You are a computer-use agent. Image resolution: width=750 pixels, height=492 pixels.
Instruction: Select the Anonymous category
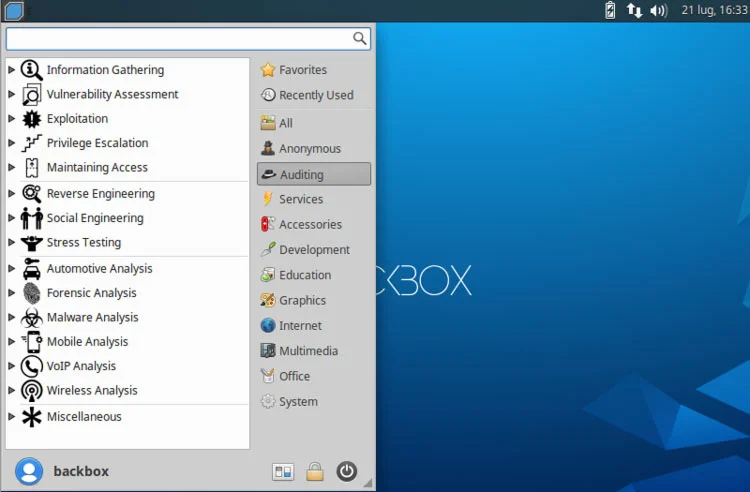314,149
